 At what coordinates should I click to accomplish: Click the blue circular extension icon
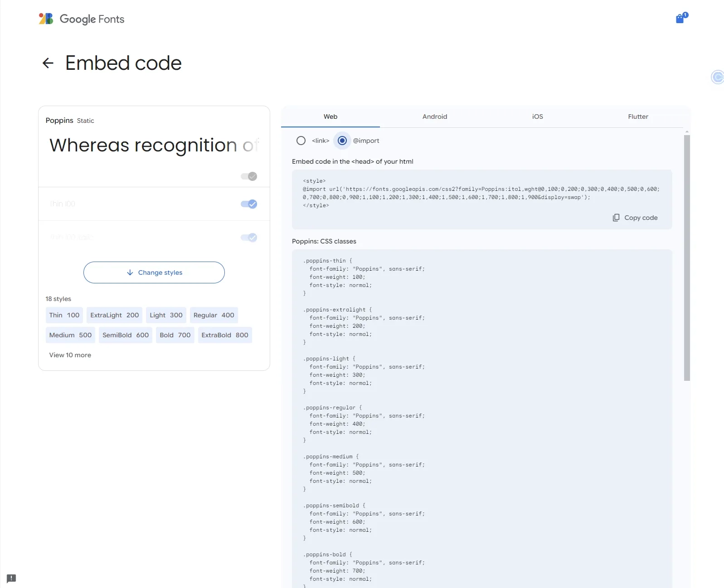coord(718,77)
